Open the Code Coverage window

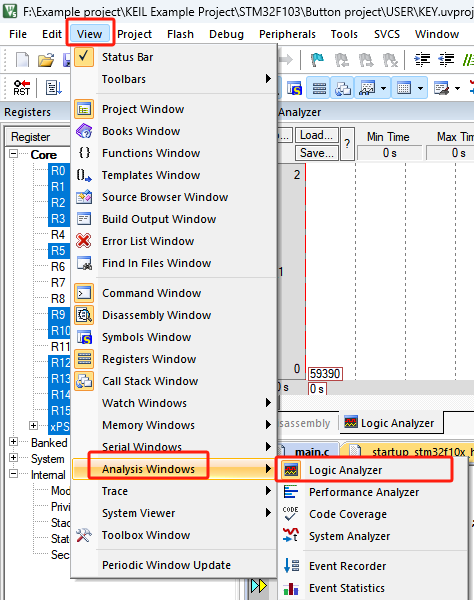point(348,514)
